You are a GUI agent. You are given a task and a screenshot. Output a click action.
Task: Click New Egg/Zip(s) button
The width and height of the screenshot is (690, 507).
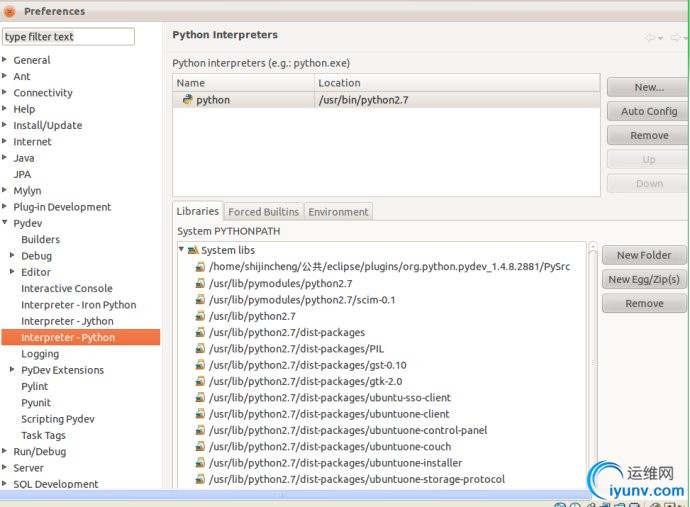[644, 279]
